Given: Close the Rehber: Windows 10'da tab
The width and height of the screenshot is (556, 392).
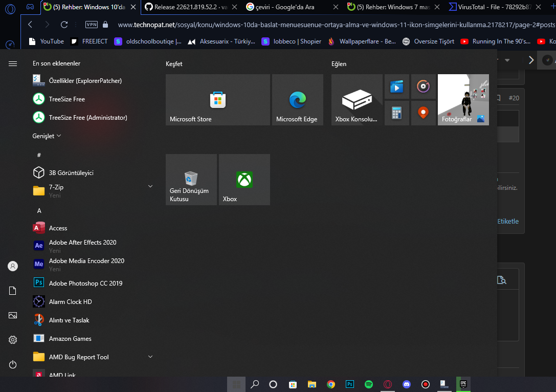Looking at the screenshot, I should coord(134,7).
